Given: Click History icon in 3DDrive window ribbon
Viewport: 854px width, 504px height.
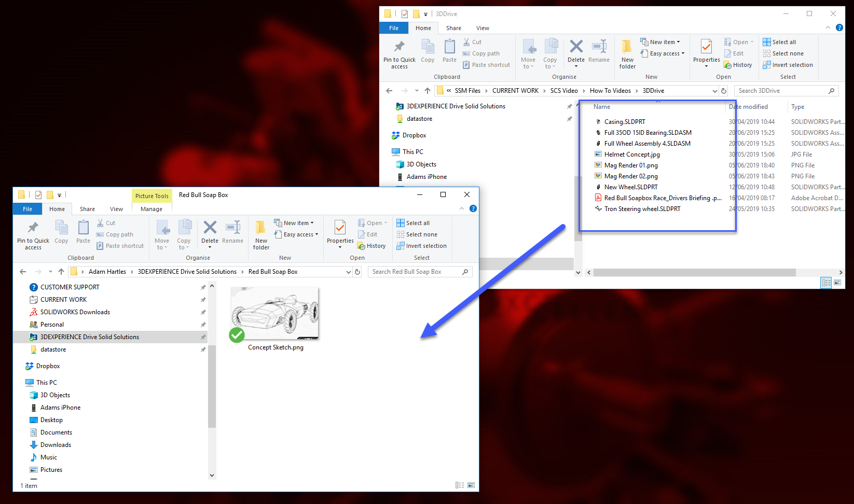Looking at the screenshot, I should (738, 65).
